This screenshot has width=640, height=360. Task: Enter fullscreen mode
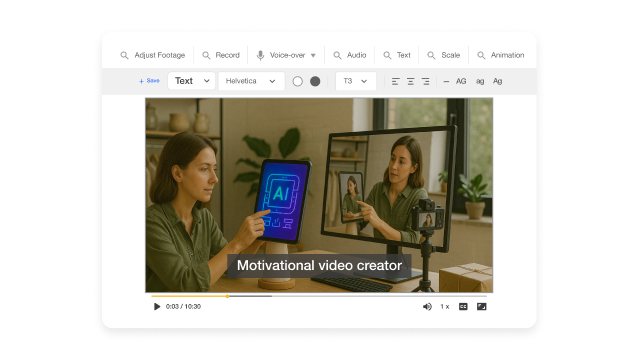[482, 307]
